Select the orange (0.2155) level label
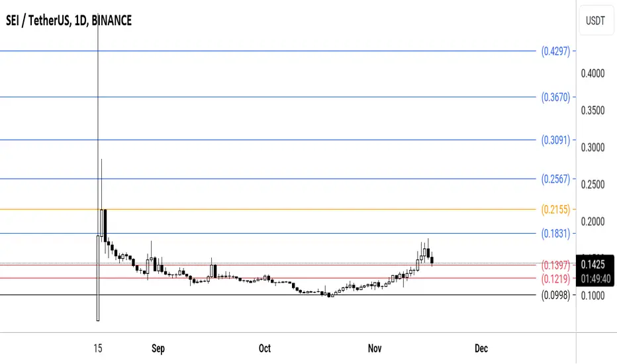 [x=555, y=209]
